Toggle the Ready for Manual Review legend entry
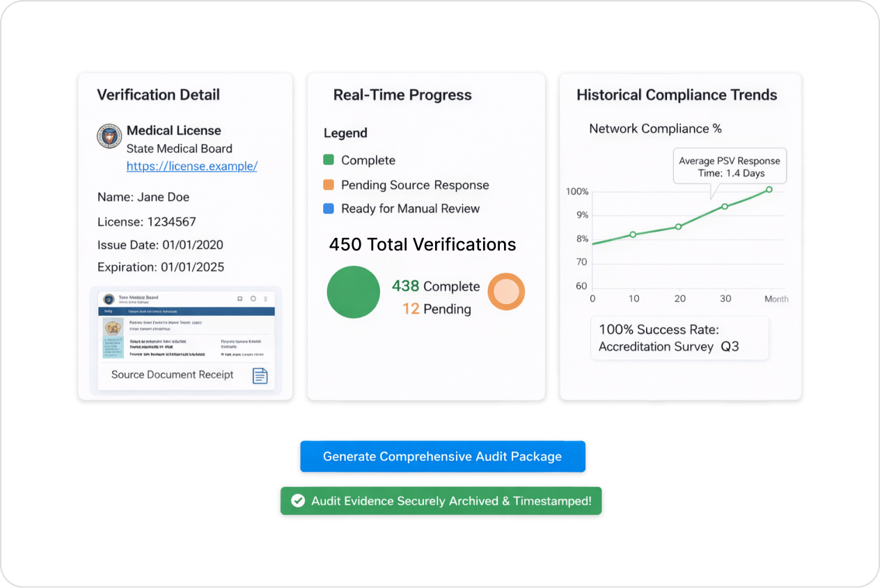The height and width of the screenshot is (588, 880). [x=409, y=209]
